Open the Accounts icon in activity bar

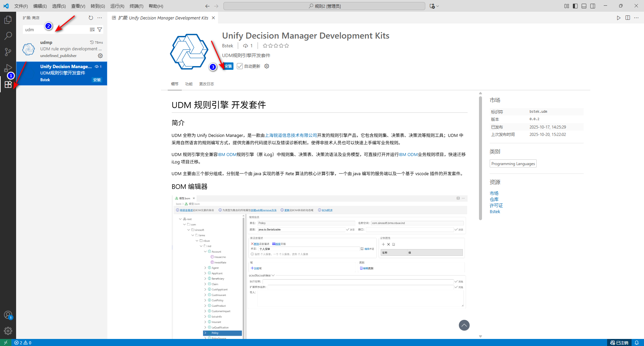(8, 315)
